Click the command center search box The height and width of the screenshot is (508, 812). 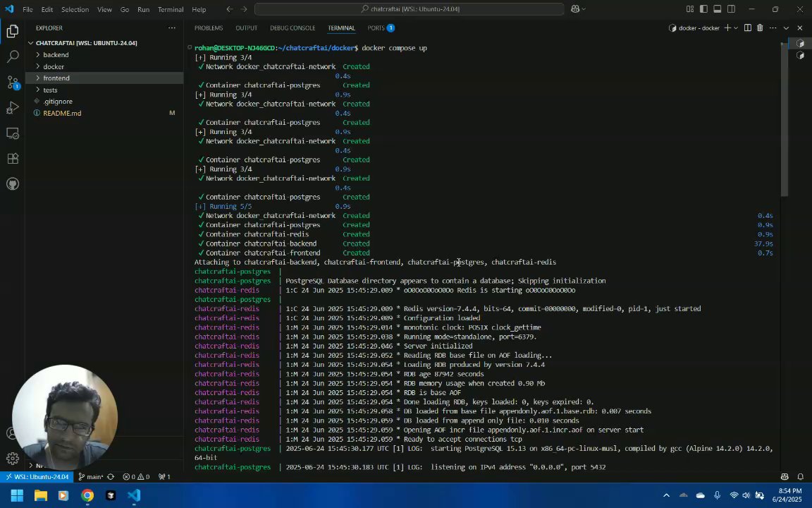(x=409, y=8)
